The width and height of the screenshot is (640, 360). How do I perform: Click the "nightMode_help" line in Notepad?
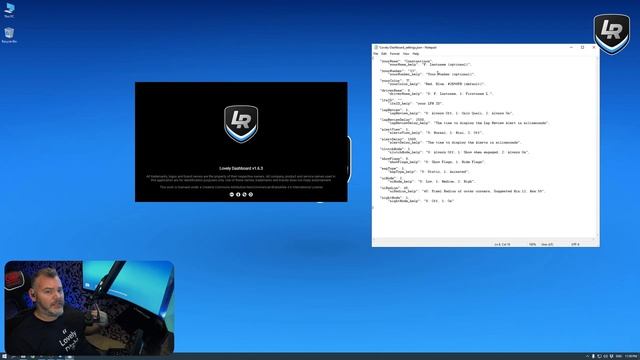pyautogui.click(x=422, y=201)
